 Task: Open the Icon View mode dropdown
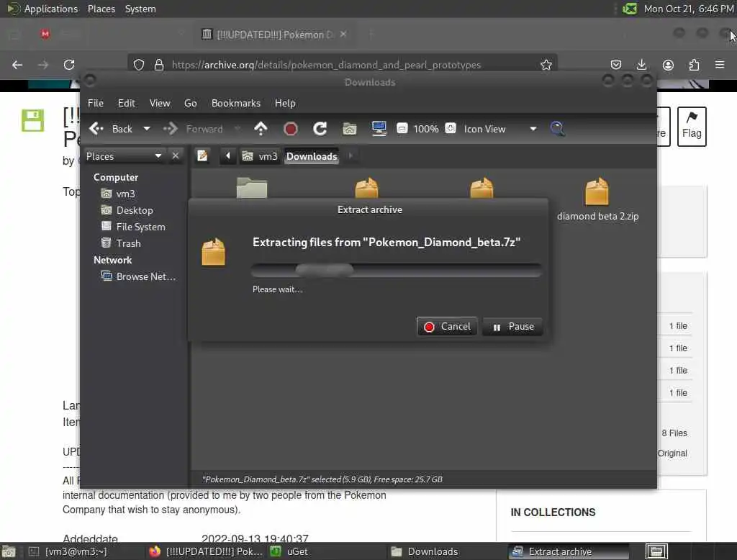pos(500,129)
